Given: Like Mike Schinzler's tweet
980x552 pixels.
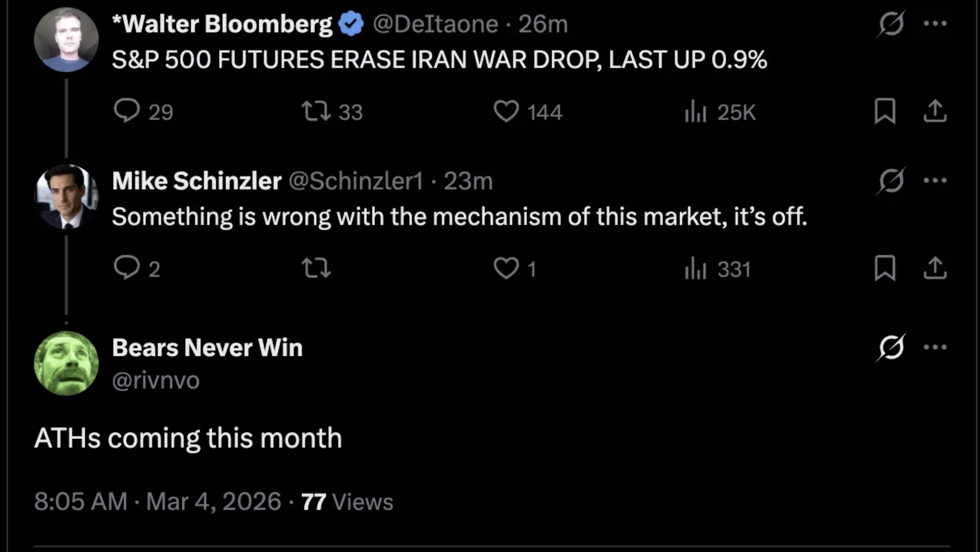Looking at the screenshot, I should 506,268.
